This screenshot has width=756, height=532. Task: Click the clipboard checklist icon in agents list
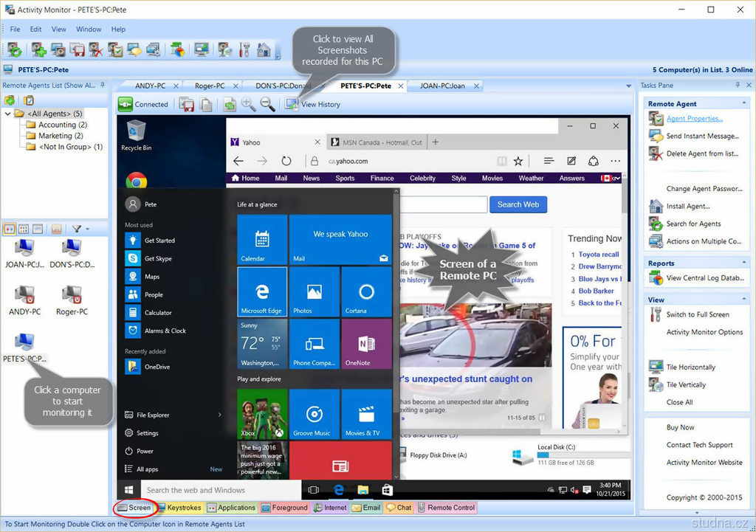29,100
